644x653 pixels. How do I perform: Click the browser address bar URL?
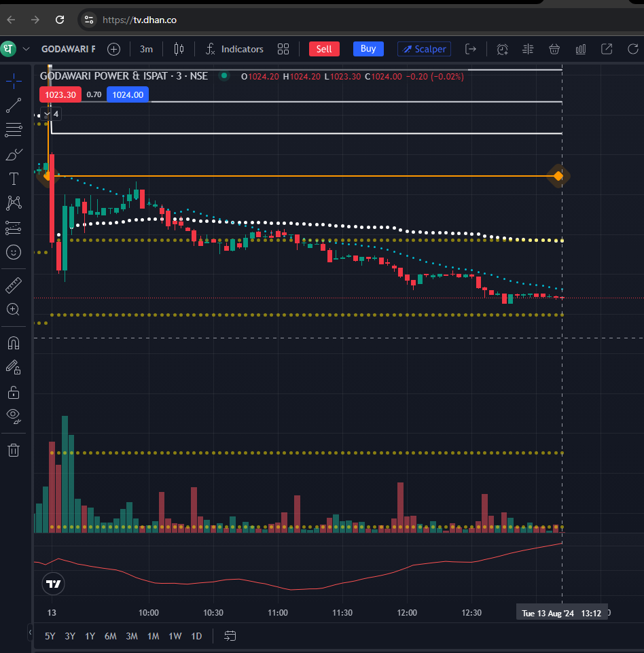[x=139, y=20]
